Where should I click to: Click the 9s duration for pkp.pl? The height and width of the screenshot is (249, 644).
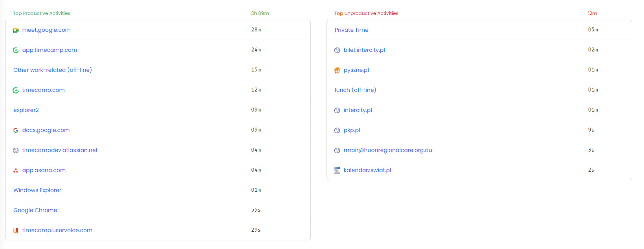(x=591, y=130)
